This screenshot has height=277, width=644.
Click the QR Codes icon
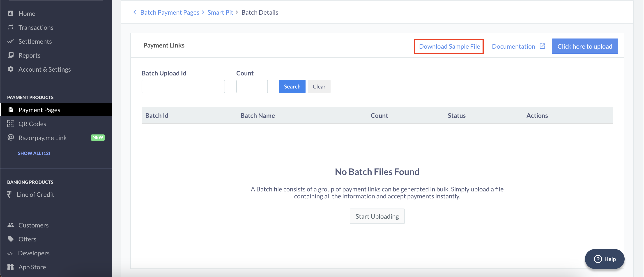pos(11,124)
